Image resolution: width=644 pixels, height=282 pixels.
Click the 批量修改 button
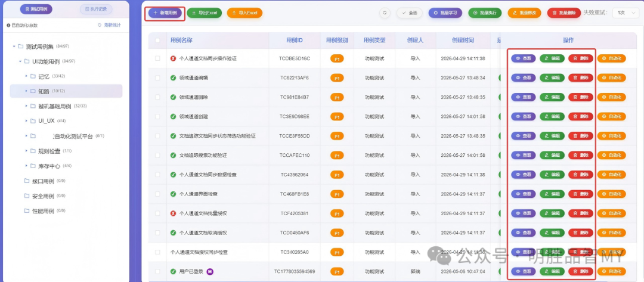[x=525, y=13]
